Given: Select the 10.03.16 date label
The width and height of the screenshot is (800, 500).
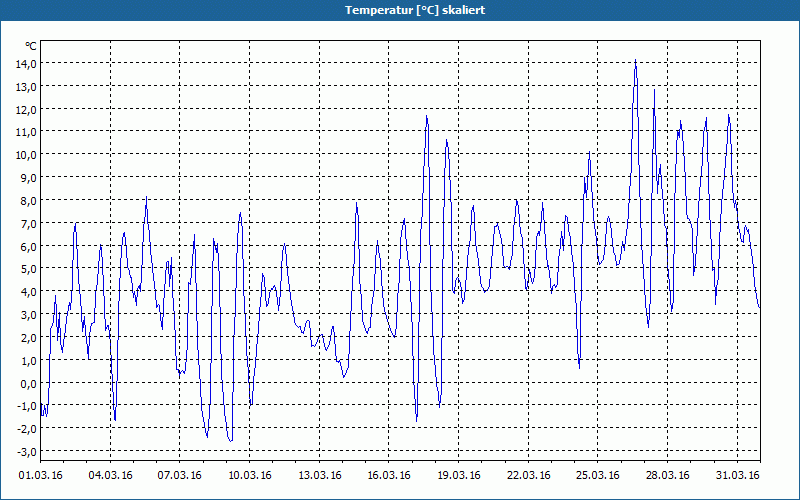Looking at the screenshot, I should point(249,475).
